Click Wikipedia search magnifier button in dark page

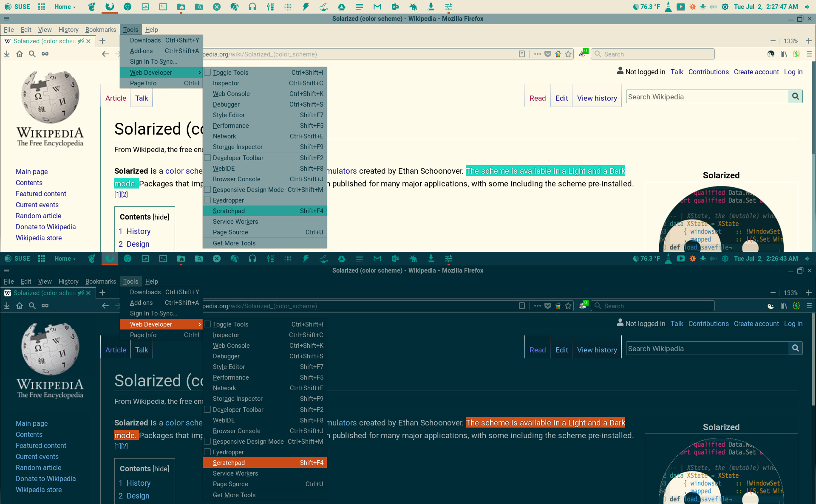(x=795, y=348)
